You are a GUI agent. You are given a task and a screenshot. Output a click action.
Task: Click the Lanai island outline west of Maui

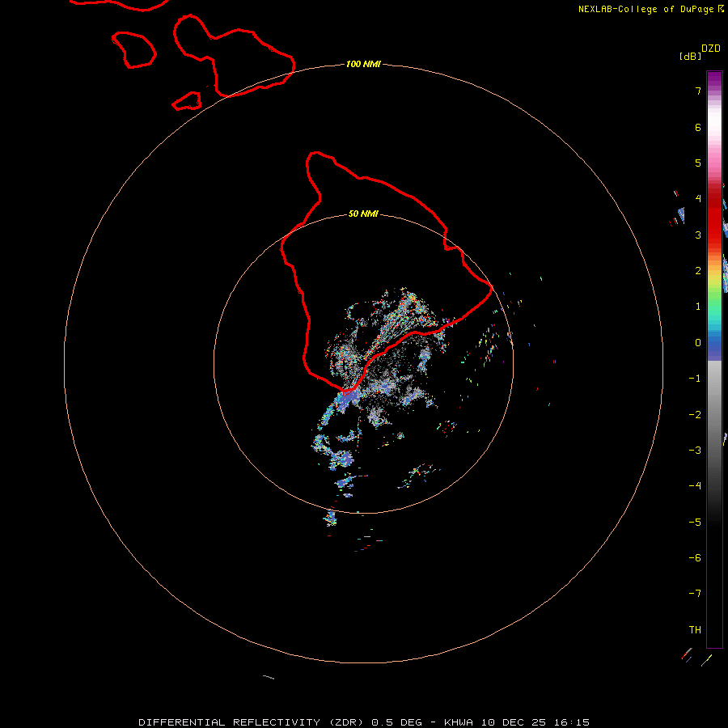(133, 49)
